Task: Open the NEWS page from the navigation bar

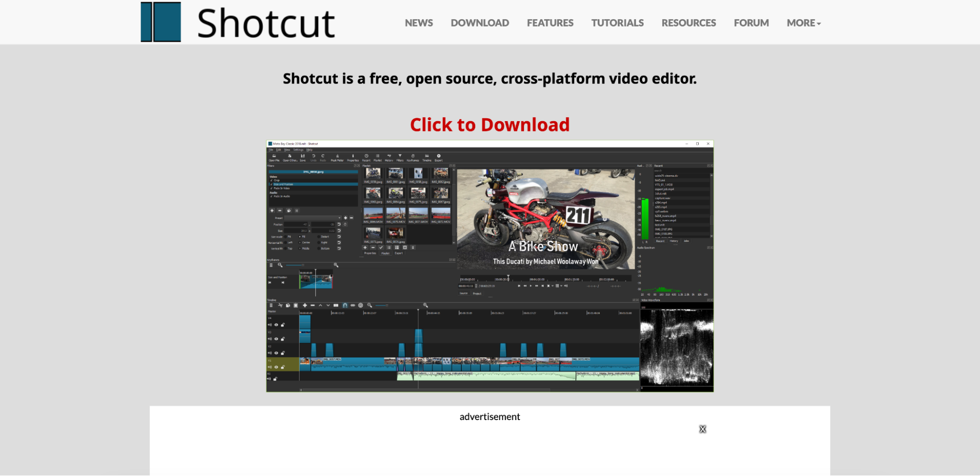Action: (x=419, y=23)
